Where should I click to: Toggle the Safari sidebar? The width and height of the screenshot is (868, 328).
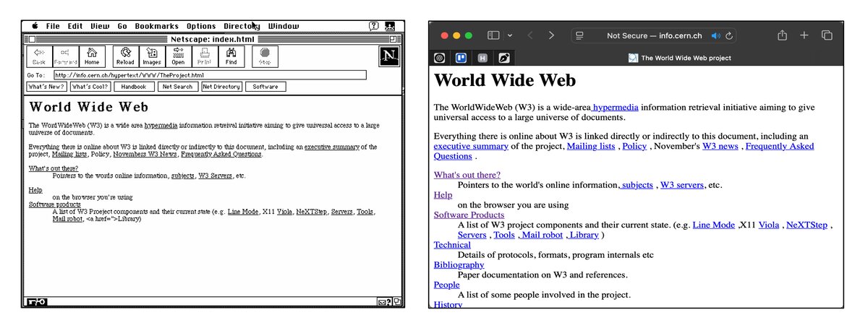(493, 35)
